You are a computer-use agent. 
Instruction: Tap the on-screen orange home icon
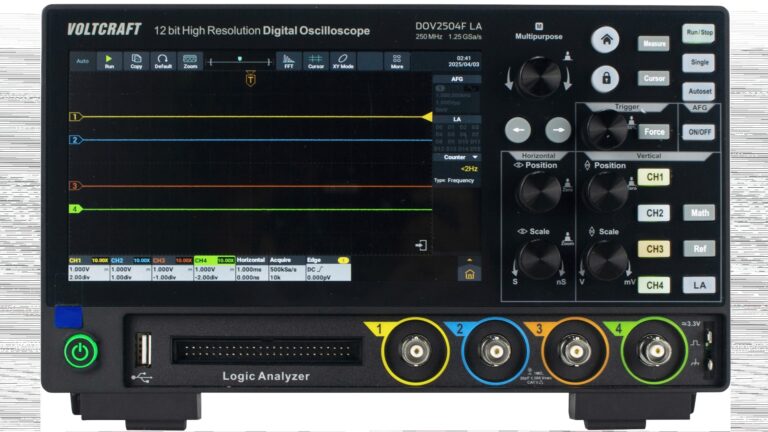pyautogui.click(x=469, y=274)
